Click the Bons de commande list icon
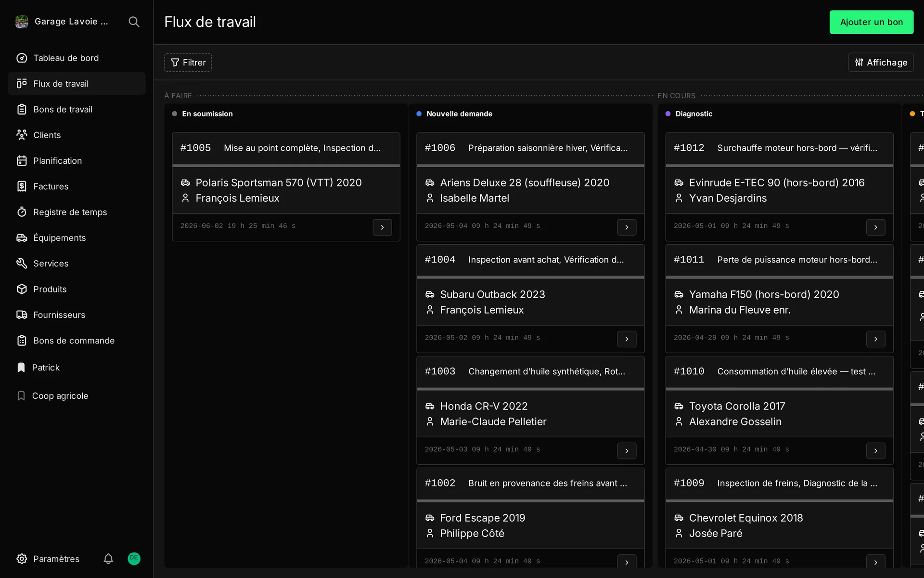Image resolution: width=924 pixels, height=578 pixels. coord(22,341)
